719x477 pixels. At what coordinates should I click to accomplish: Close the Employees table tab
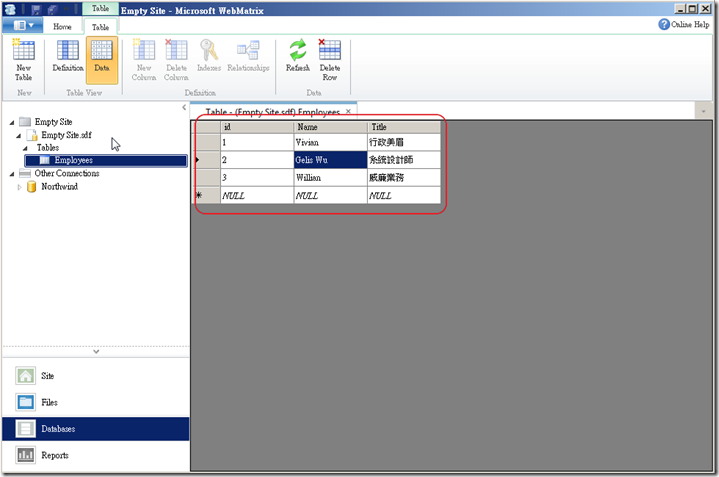tap(348, 111)
